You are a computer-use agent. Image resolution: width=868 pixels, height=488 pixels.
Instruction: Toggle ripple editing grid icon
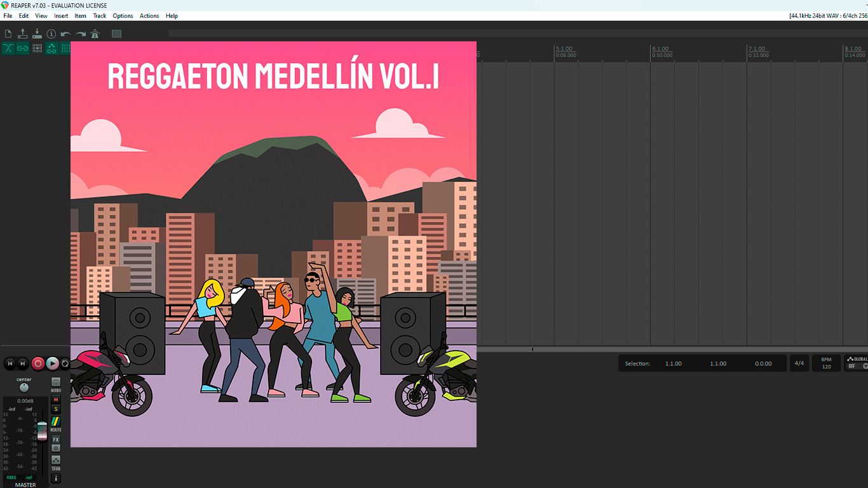(x=37, y=48)
